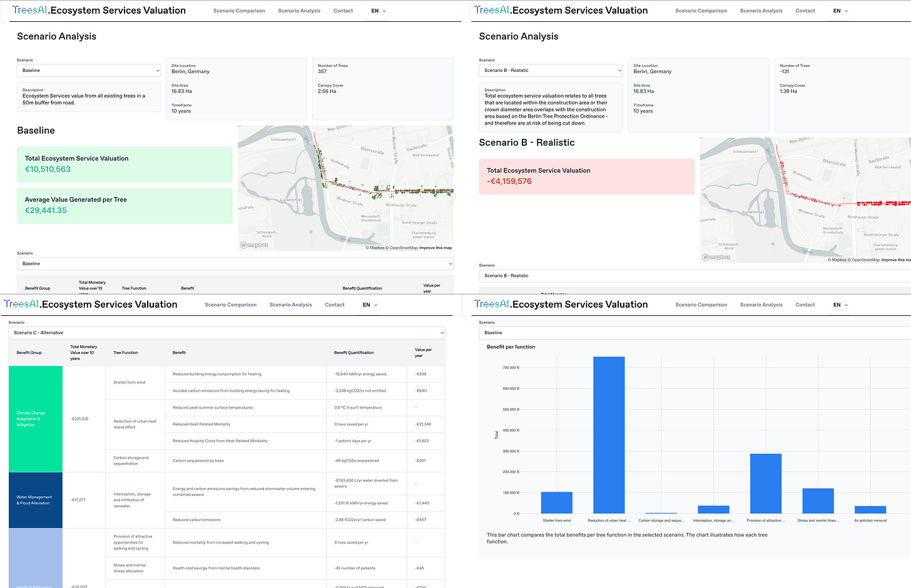Viewport: 911px width, 588px height.
Task: Click the TreesAI logo above the bar chart
Action: tap(492, 304)
